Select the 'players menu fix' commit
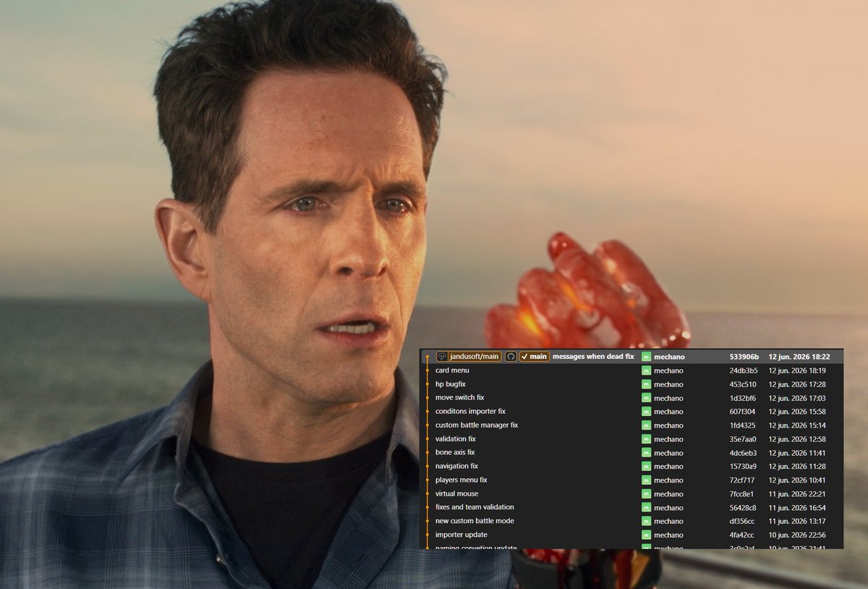868x589 pixels. [461, 480]
